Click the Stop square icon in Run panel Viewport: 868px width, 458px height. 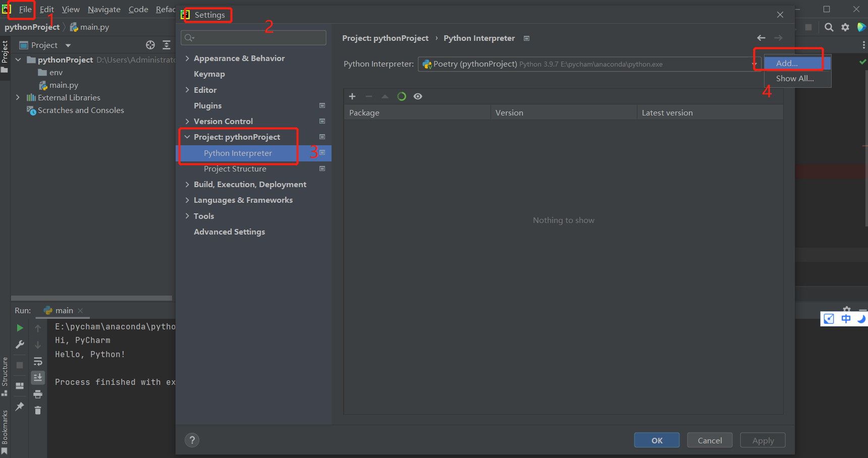pos(20,365)
